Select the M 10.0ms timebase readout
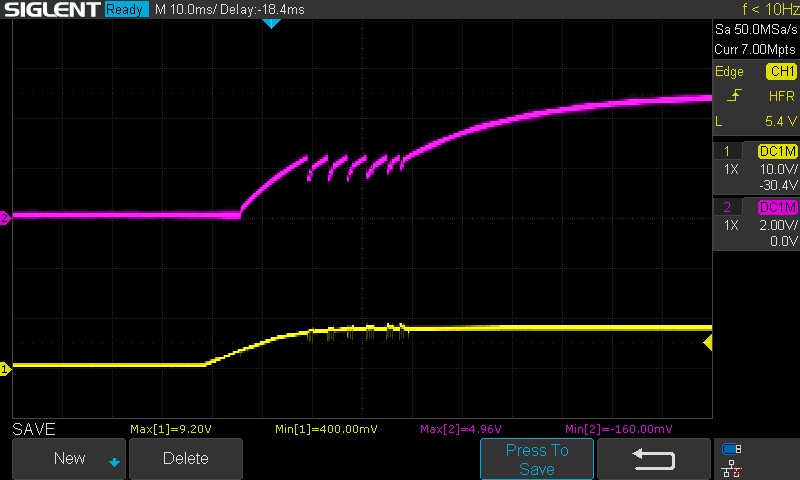Viewport: 800px width, 480px height. (x=185, y=9)
